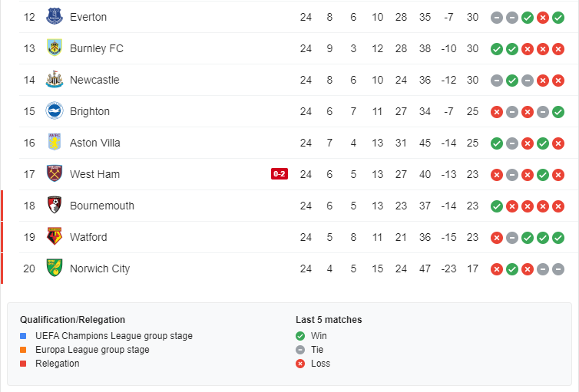Screen dimensions: 579x392
Task: Open the Burnley FC team name
Action: (x=96, y=48)
